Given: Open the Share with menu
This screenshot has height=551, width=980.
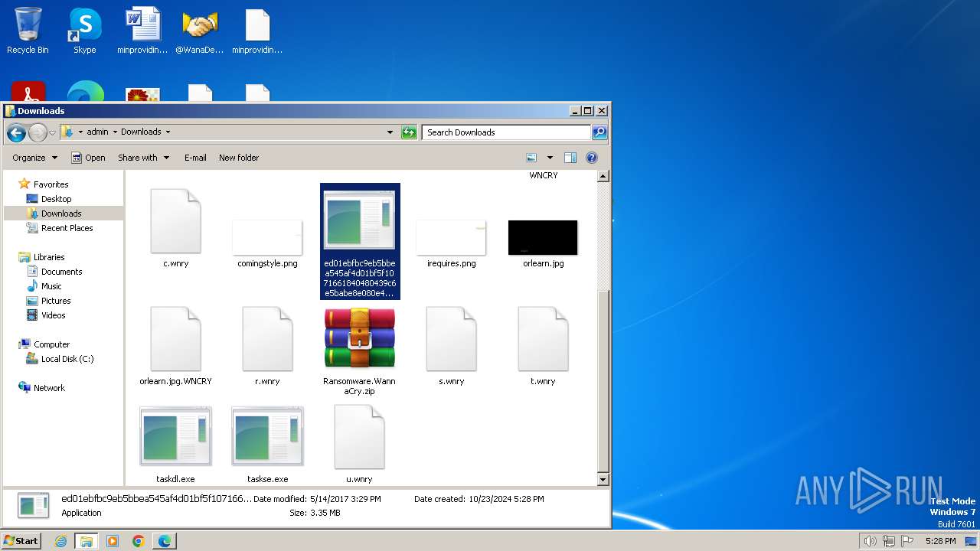Looking at the screenshot, I should tap(143, 158).
